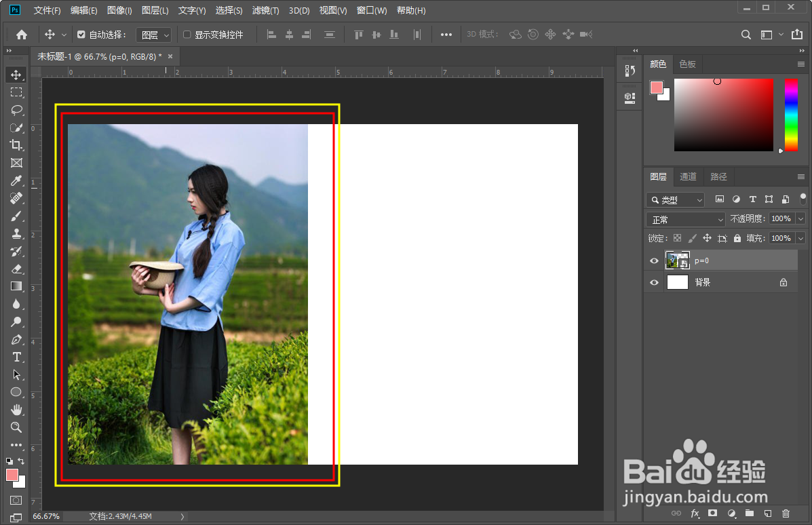Viewport: 812px width, 525px height.
Task: Select the Horizontal Type tool
Action: click(x=16, y=357)
